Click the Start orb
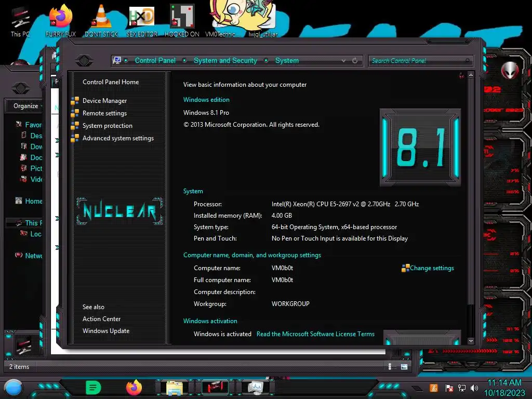Viewport: 532px width, 399px height. [x=13, y=388]
